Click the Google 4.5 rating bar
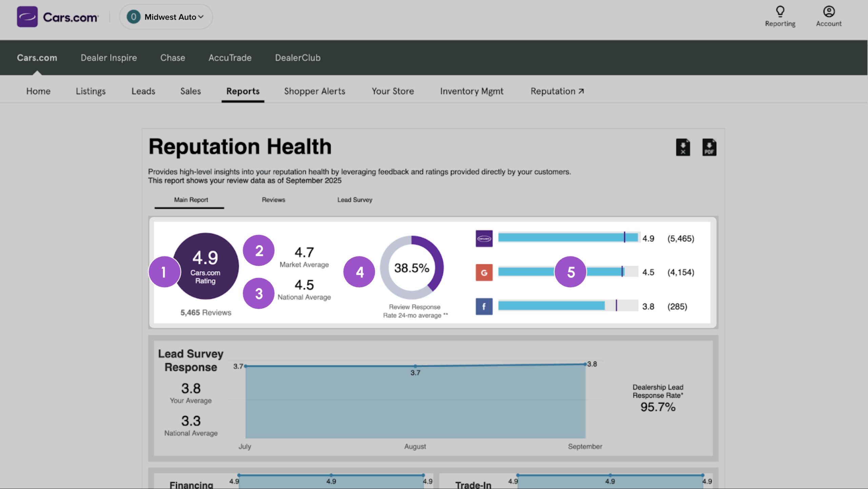 [x=568, y=272]
